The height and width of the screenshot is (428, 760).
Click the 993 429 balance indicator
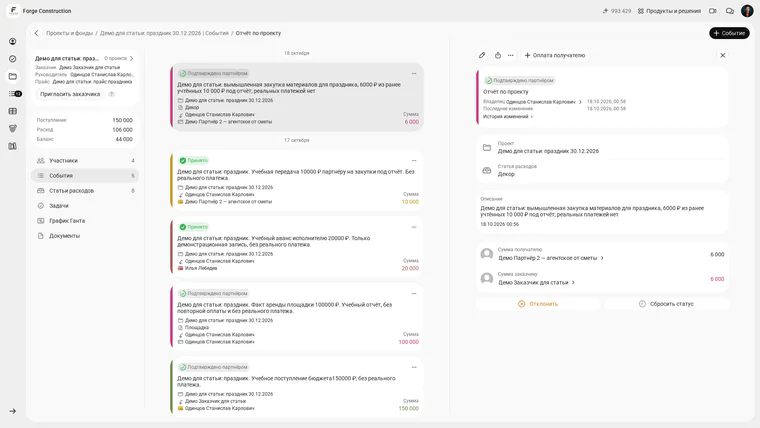click(617, 11)
